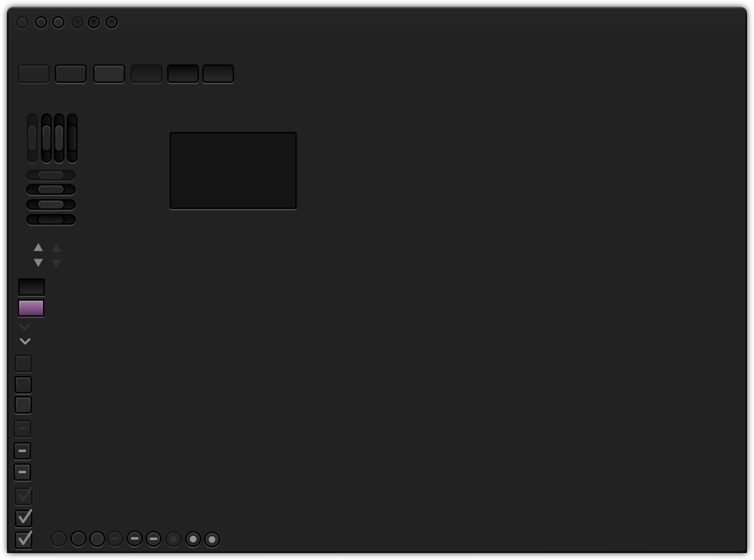Toggle the dimmed checked checkbox

(x=23, y=496)
